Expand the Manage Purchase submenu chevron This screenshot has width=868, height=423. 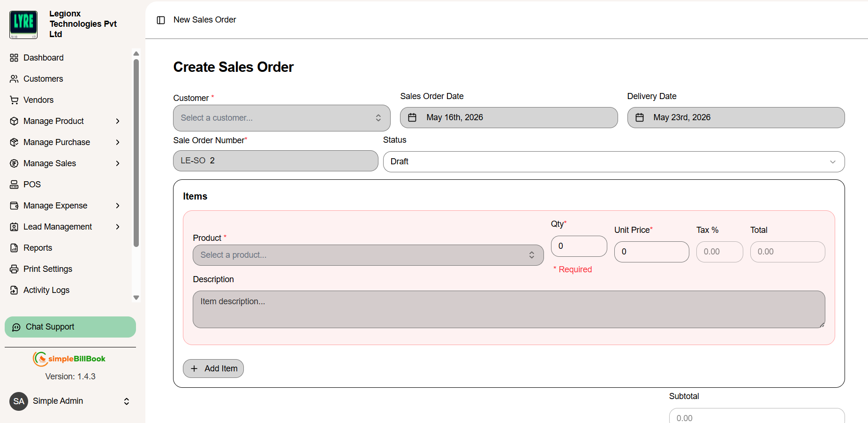click(118, 142)
